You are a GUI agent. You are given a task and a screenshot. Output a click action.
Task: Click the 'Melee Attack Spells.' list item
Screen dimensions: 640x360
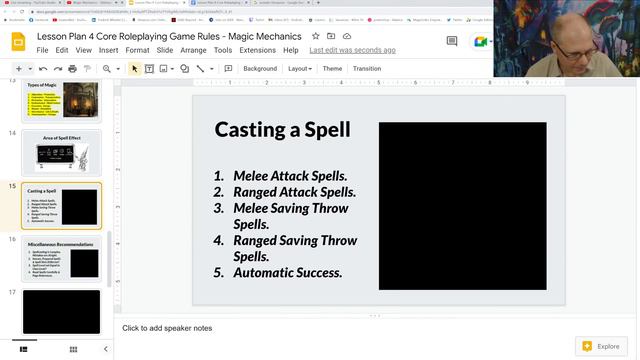(x=290, y=176)
